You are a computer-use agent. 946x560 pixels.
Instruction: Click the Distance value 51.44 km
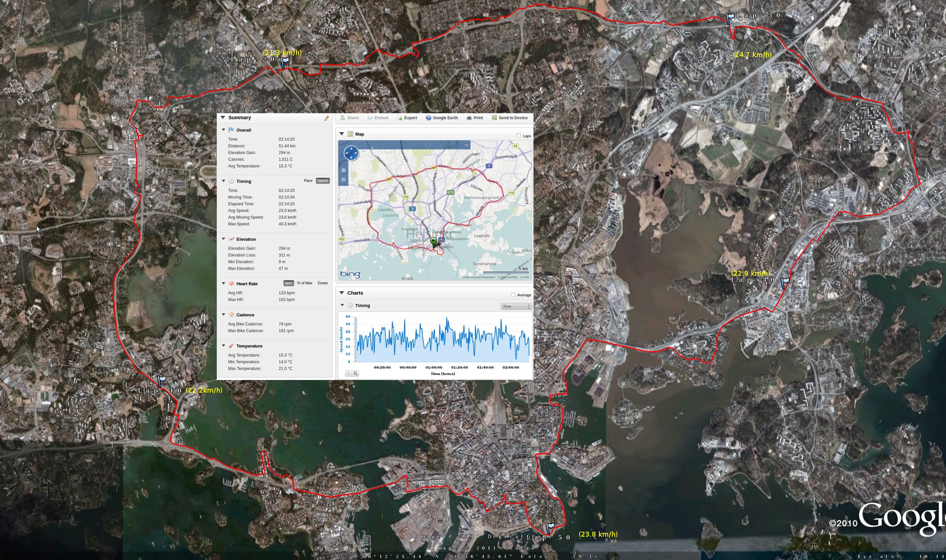287,146
